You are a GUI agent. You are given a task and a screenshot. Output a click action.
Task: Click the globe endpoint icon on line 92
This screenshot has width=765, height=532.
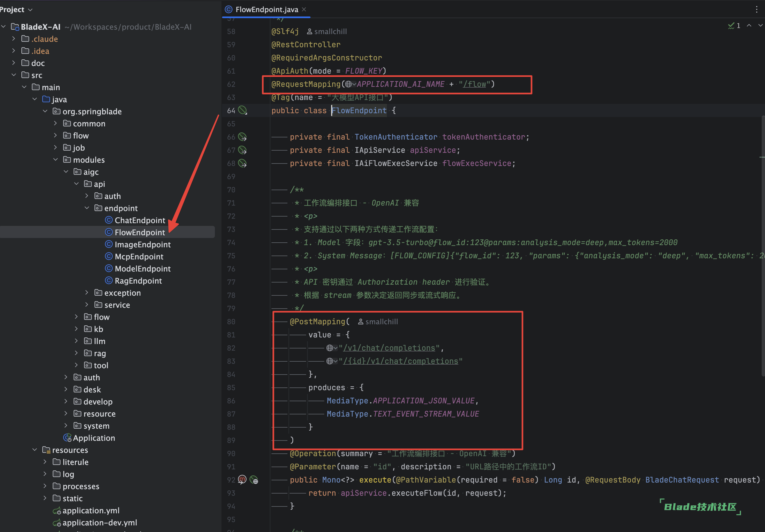254,480
